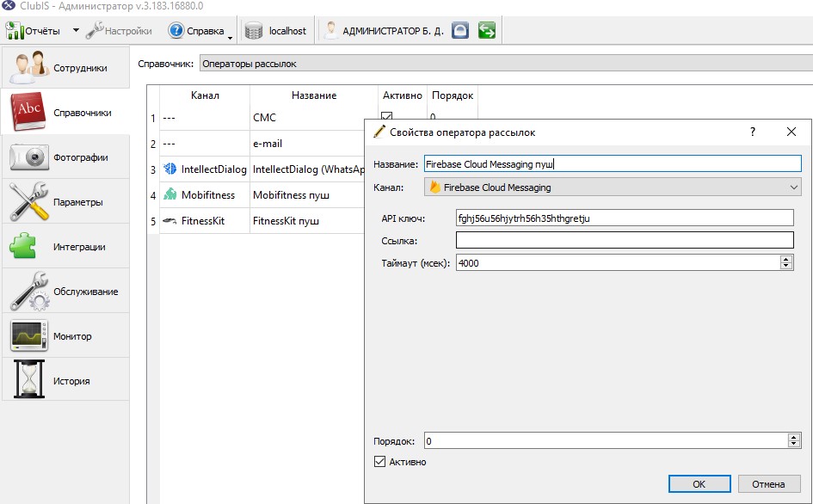Sort by the Название column header
The height and width of the screenshot is (504, 813).
coord(314,95)
